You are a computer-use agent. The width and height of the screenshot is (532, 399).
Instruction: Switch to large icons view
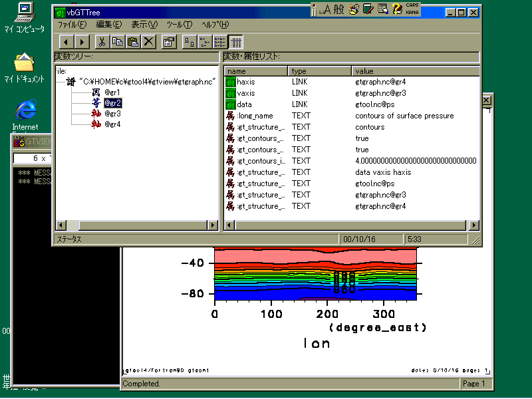189,42
